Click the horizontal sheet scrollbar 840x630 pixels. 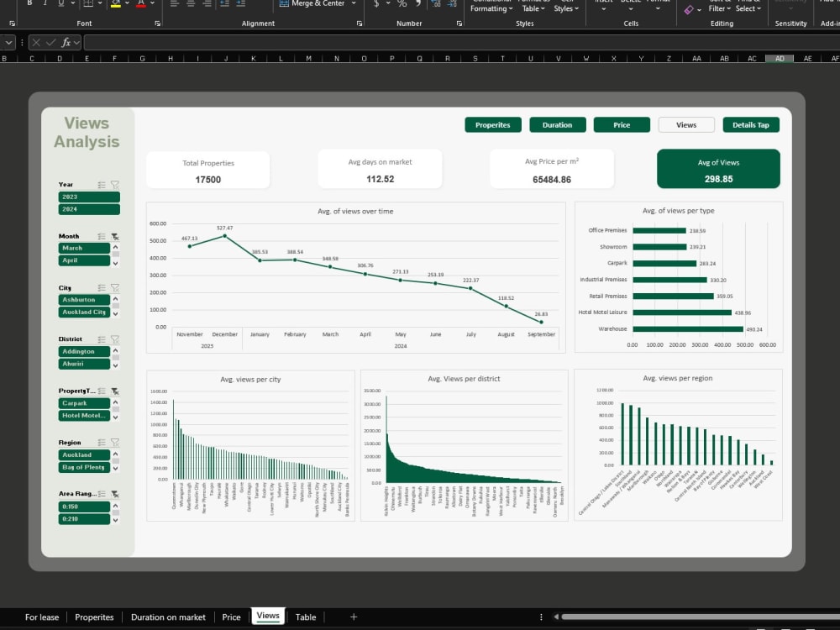700,617
